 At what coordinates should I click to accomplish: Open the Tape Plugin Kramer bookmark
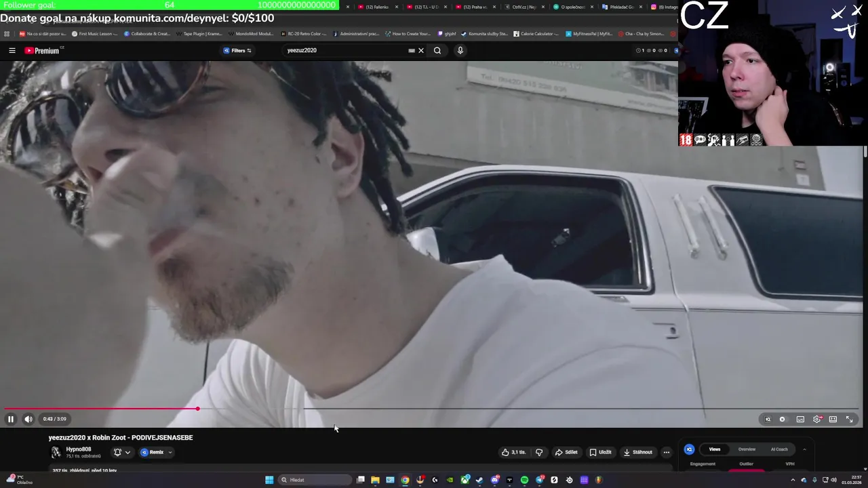199,33
